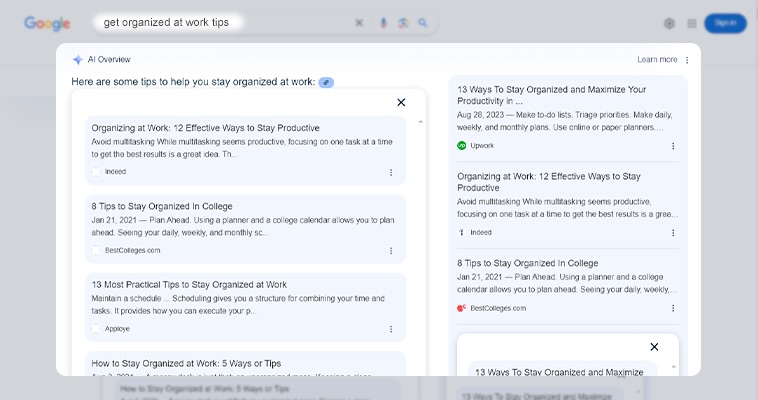Screen dimensions: 758x400
Task: Start a voice search with the microphone icon
Action: tap(384, 23)
